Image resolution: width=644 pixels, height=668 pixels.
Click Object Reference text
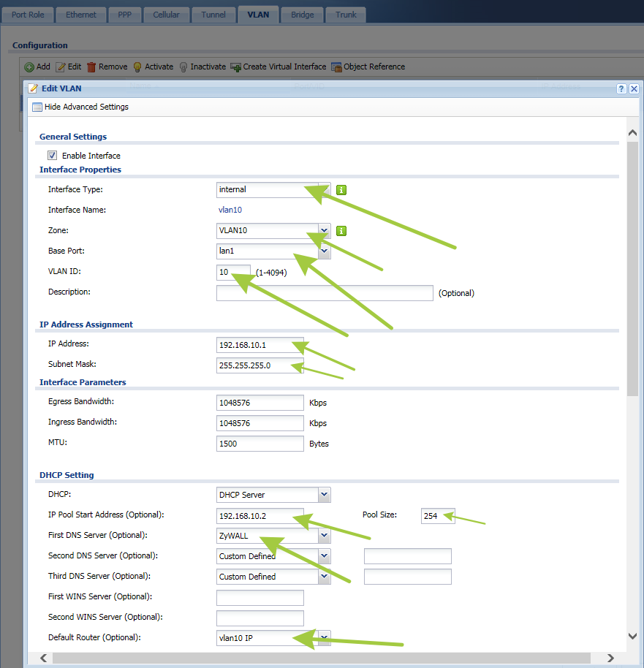[374, 67]
